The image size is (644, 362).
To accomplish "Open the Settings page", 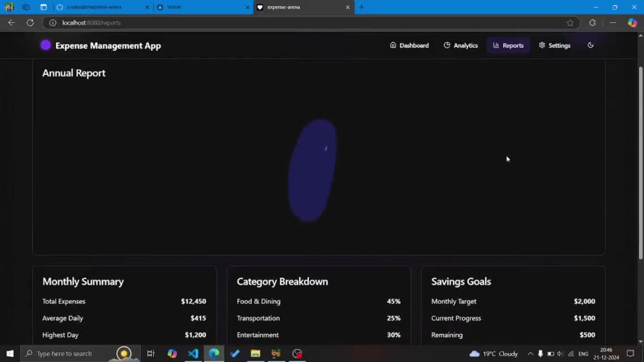I will 554,45.
